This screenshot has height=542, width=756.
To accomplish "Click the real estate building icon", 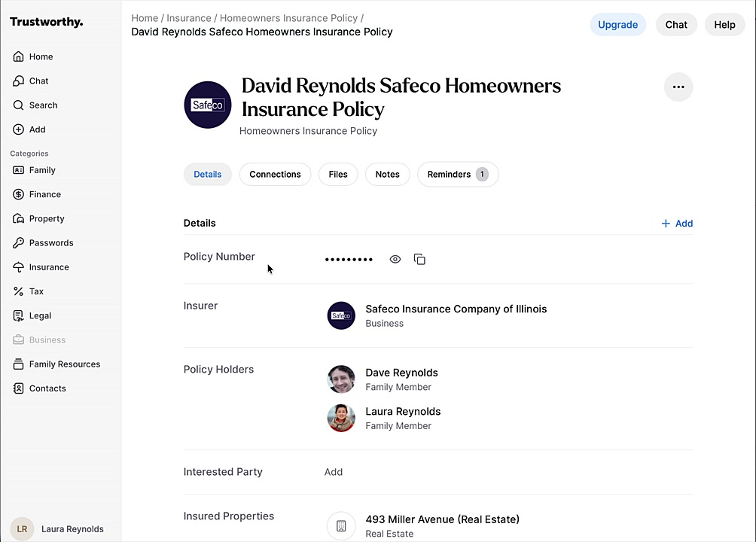I will pos(341,525).
